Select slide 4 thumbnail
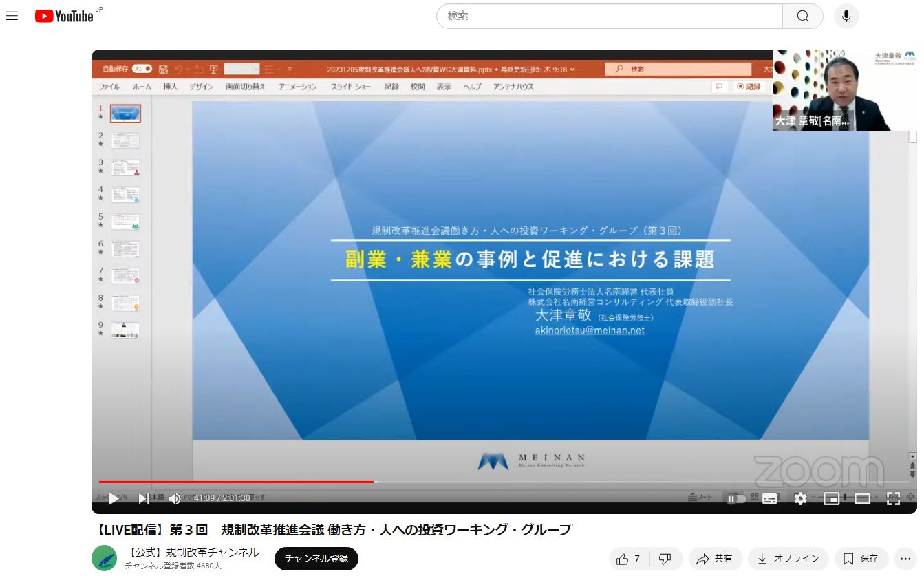 point(125,194)
